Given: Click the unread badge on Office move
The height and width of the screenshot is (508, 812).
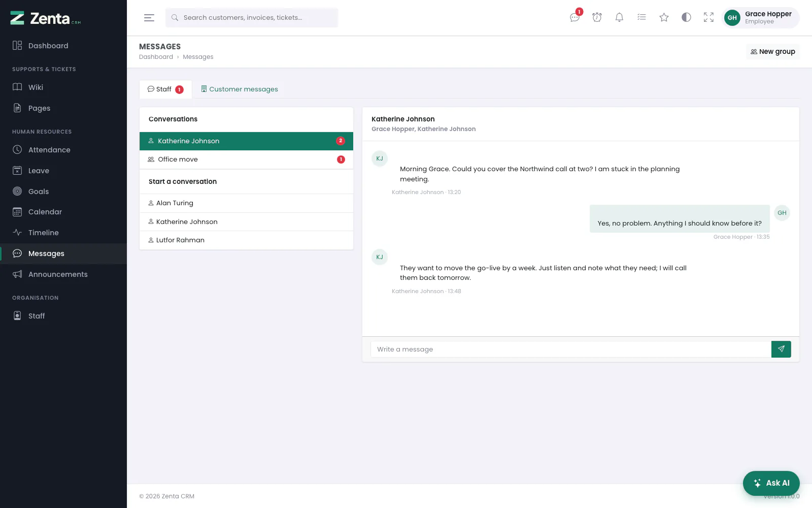Looking at the screenshot, I should click(341, 160).
